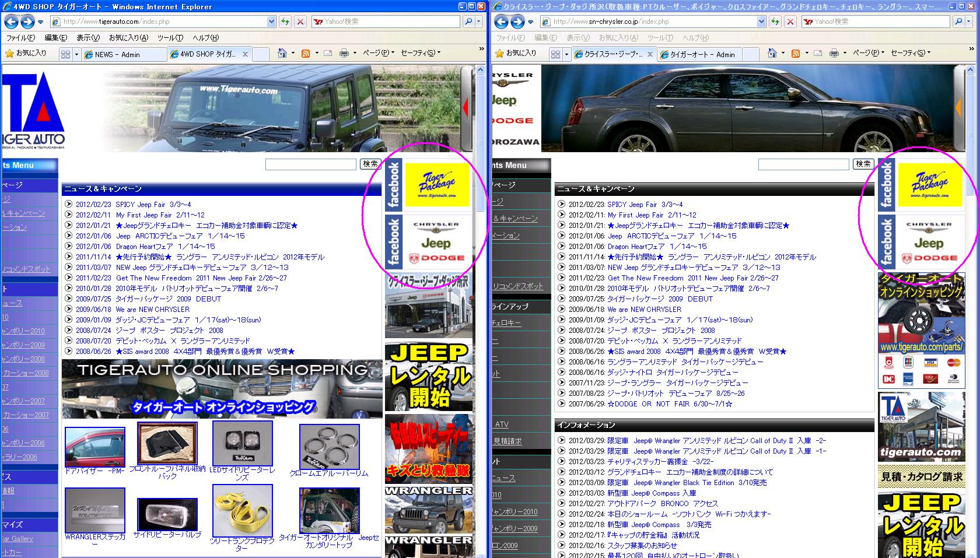Viewport: 980px width, 558px height.
Task: Click Back button in left Tigerauto window
Action: (11, 22)
